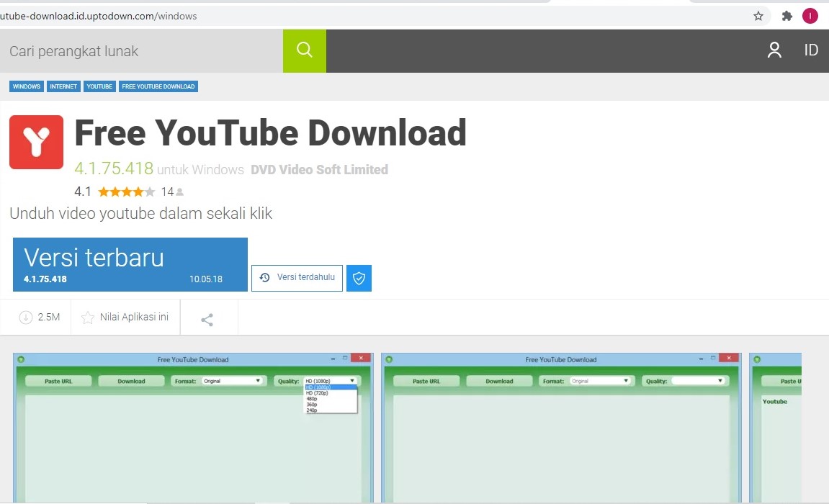829x504 pixels.
Task: Click the share icon
Action: [207, 320]
